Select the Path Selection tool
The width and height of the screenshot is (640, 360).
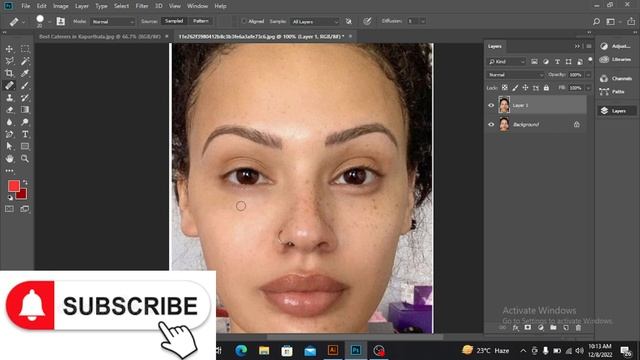click(x=9, y=146)
